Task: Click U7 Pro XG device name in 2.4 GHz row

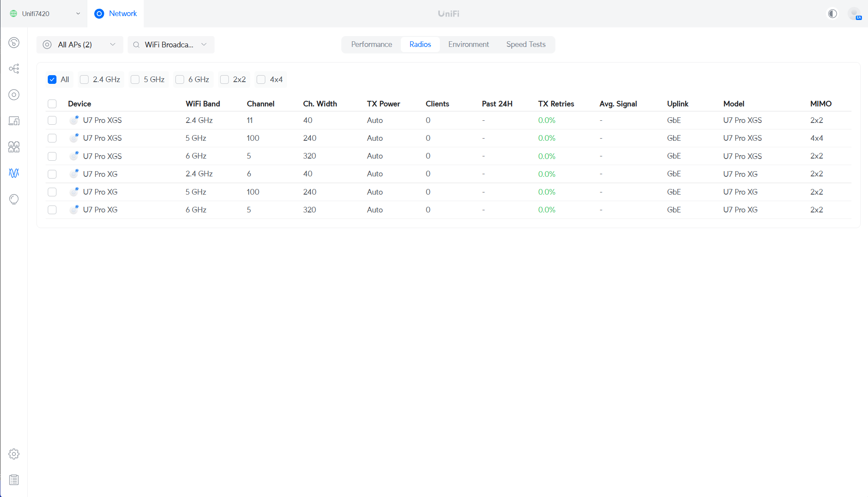Action: click(100, 174)
